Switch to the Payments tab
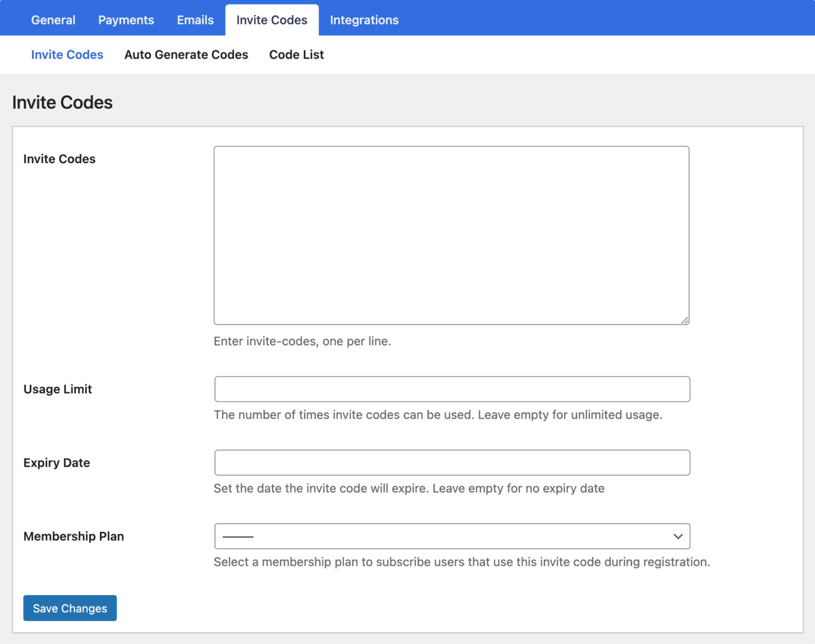This screenshot has width=815, height=644. (x=126, y=20)
